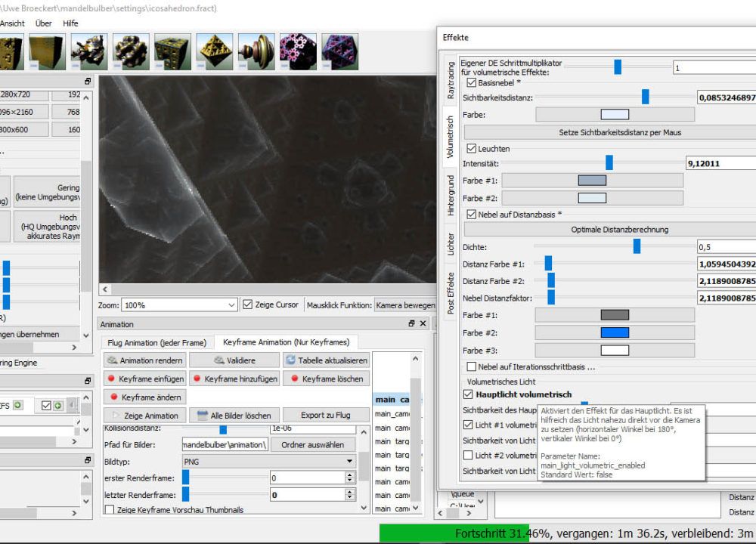Pick the Basisnebel Farbe swatch
This screenshot has height=544, width=756.
coord(615,114)
